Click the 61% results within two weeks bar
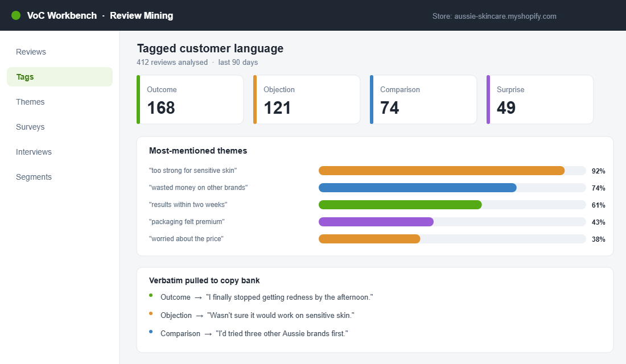 [x=452, y=205]
